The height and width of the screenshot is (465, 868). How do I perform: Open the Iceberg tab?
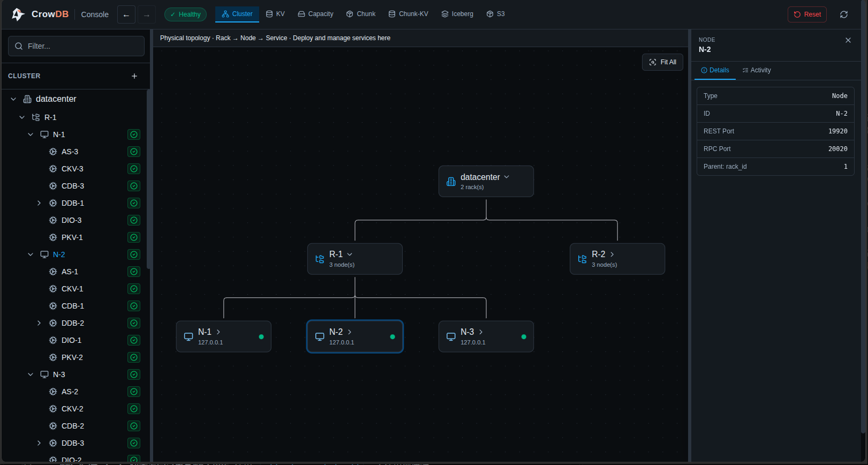pyautogui.click(x=457, y=14)
